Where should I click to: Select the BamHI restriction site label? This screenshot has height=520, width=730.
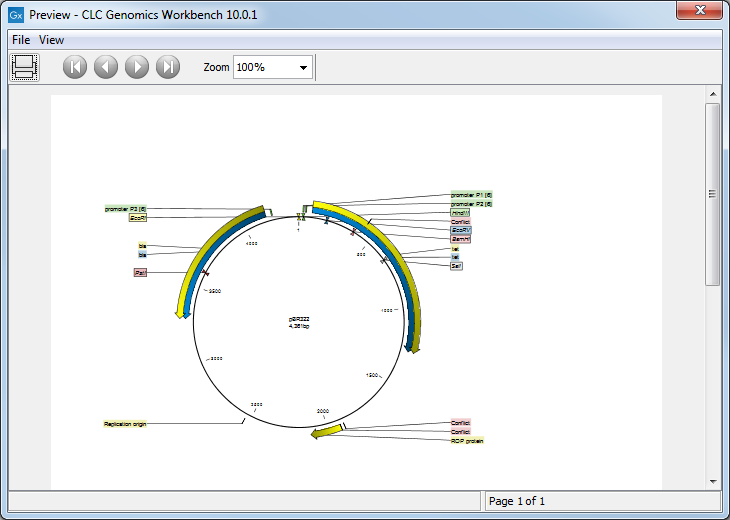pos(461,239)
